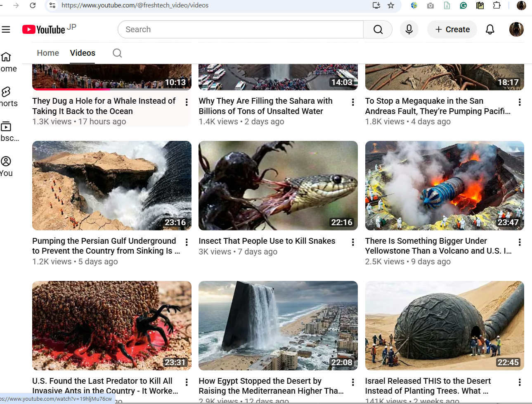This screenshot has height=404, width=532.
Task: Open options for the Kill Snakes video
Action: (x=353, y=242)
